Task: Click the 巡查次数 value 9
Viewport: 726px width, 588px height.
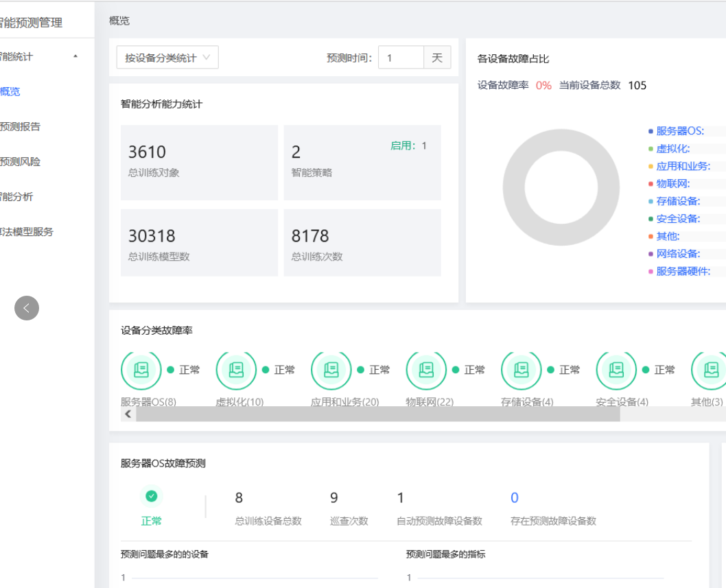Action: click(333, 497)
